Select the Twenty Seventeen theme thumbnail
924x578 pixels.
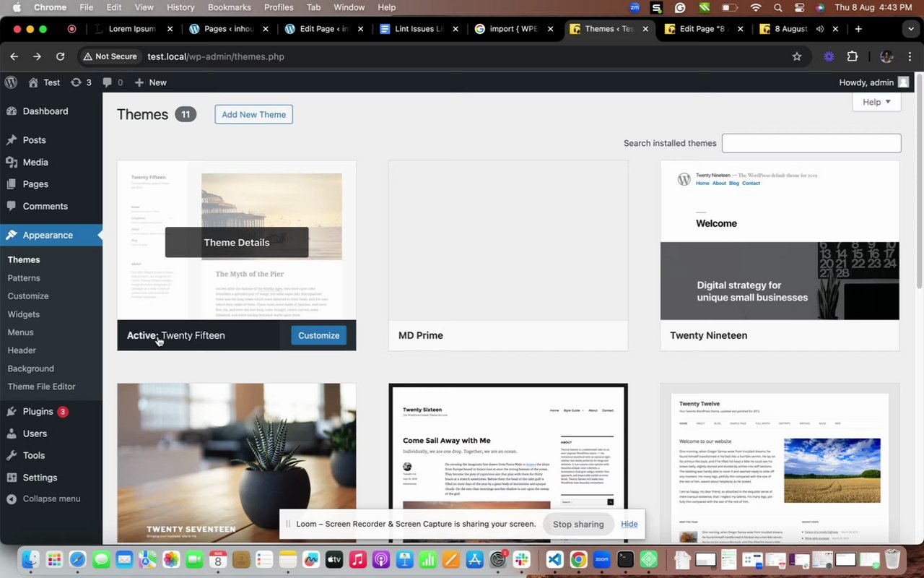pos(237,463)
